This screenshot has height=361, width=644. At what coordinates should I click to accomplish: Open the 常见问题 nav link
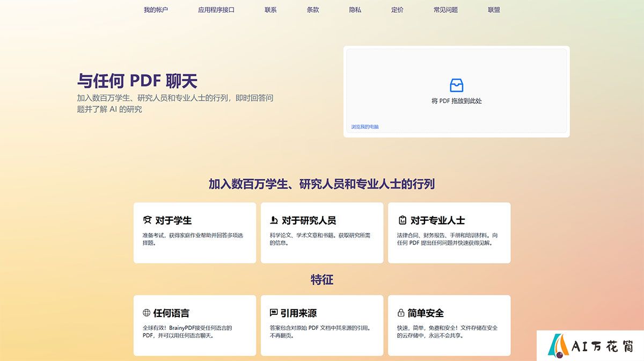coord(446,10)
